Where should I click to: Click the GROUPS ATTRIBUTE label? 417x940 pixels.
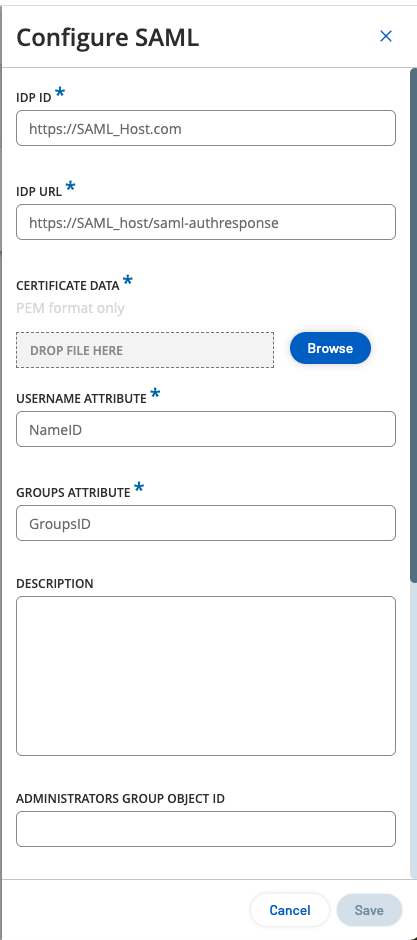click(x=73, y=493)
